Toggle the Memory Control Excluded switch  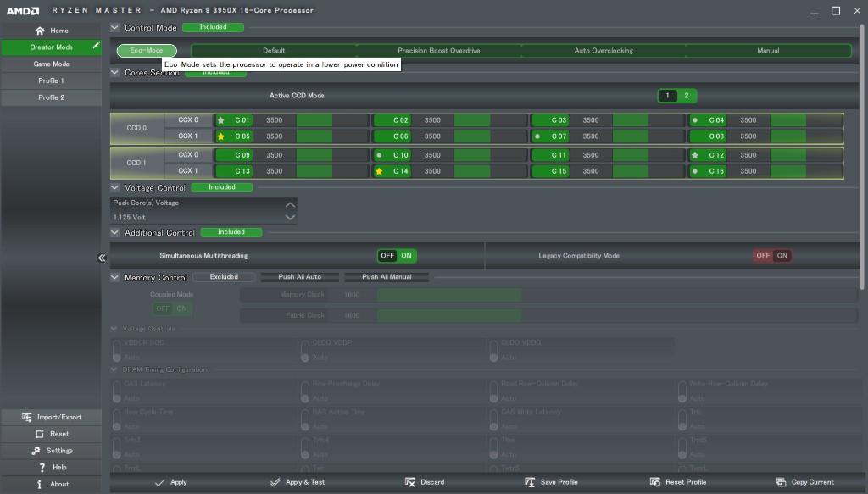[x=224, y=277]
